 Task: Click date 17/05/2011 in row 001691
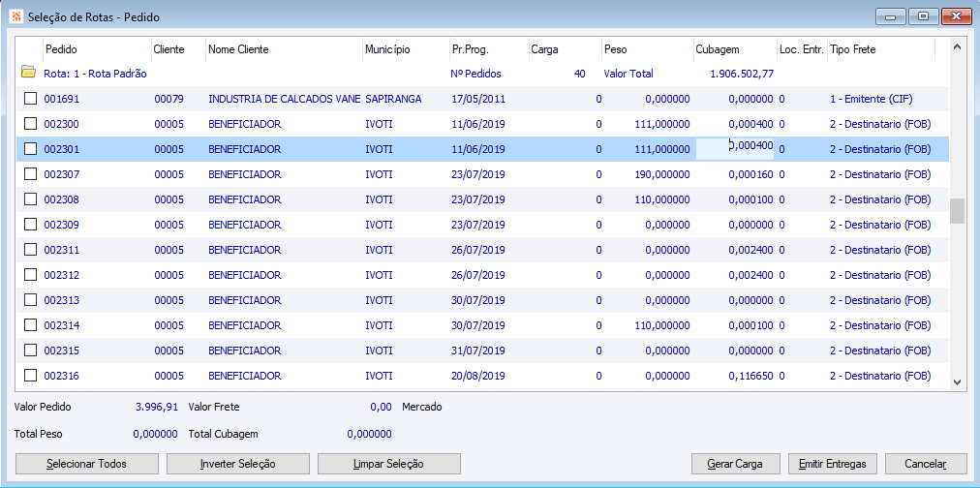click(478, 99)
